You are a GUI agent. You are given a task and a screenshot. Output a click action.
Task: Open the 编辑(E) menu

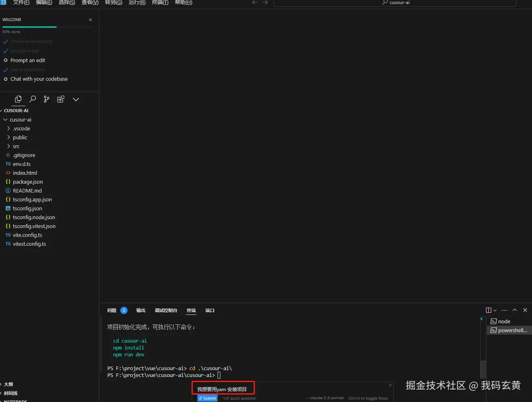coord(44,2)
